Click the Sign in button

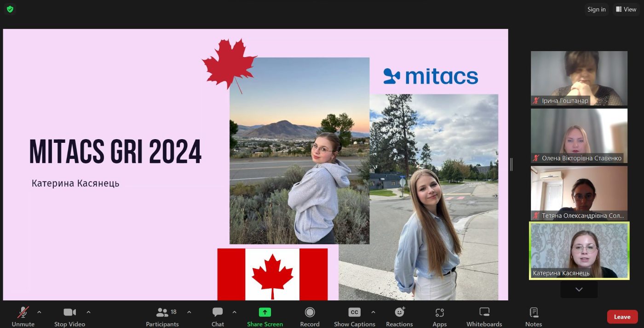coord(597,9)
